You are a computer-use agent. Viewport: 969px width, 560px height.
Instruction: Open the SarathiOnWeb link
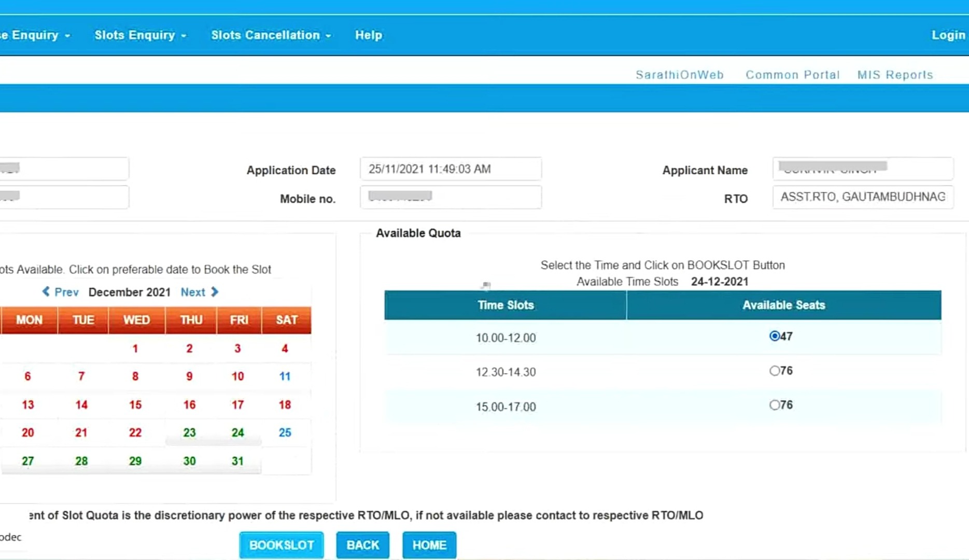click(679, 75)
